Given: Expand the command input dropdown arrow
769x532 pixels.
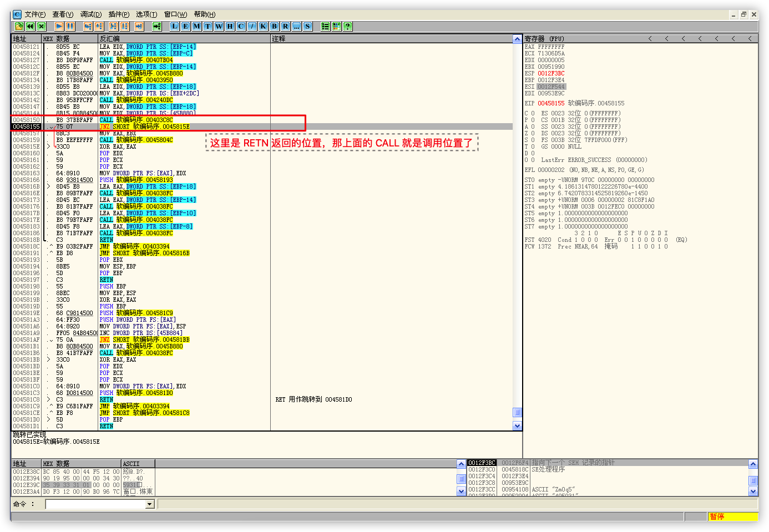Looking at the screenshot, I should click(x=150, y=504).
